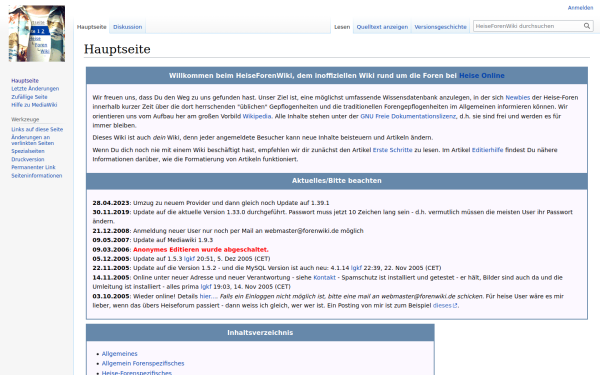Open the Spezialseiten link
Image resolution: width=600 pixels, height=375 pixels.
[28, 151]
